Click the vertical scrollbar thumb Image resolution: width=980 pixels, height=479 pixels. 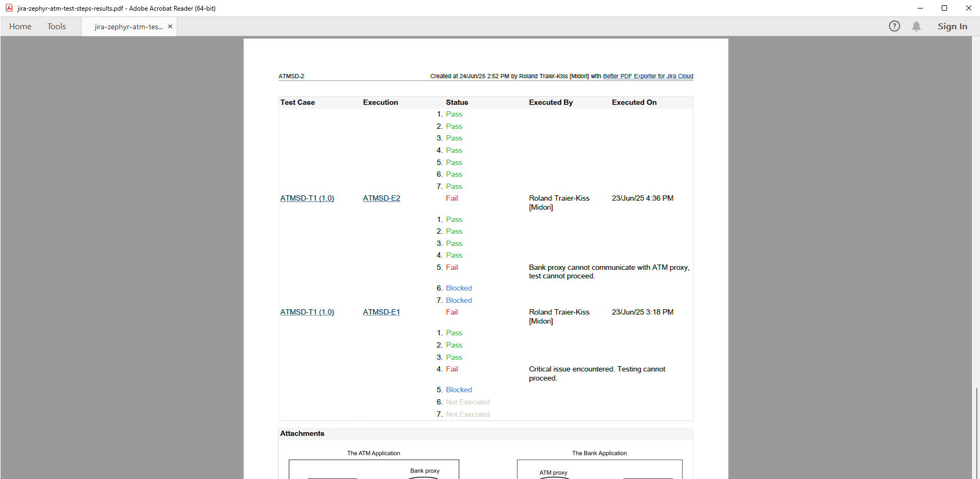976,433
